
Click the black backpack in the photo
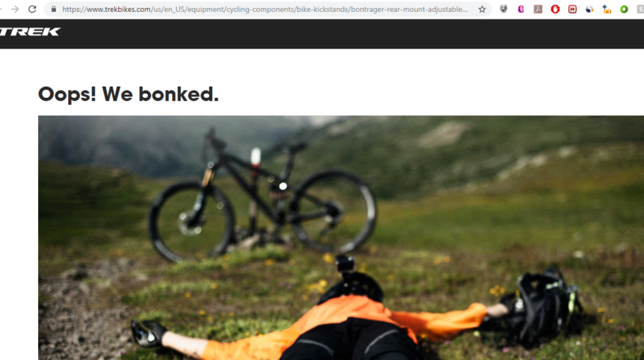pyautogui.click(x=542, y=305)
